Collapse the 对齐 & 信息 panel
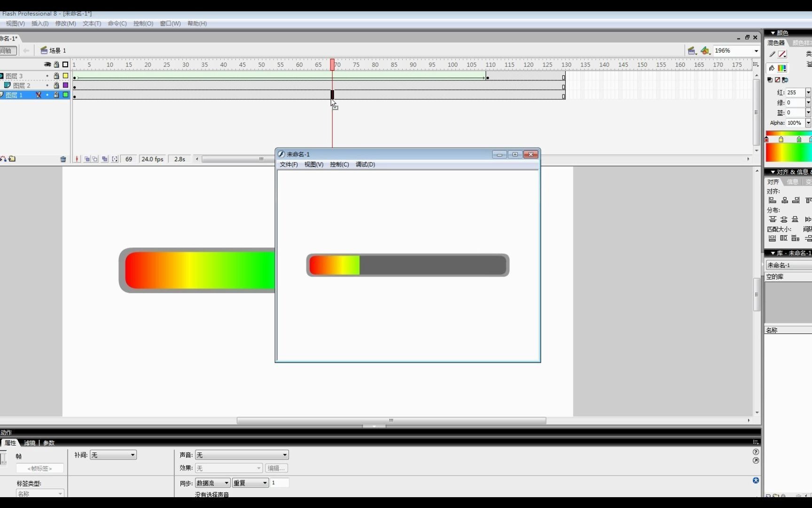Viewport: 812px width, 508px height. pos(773,172)
